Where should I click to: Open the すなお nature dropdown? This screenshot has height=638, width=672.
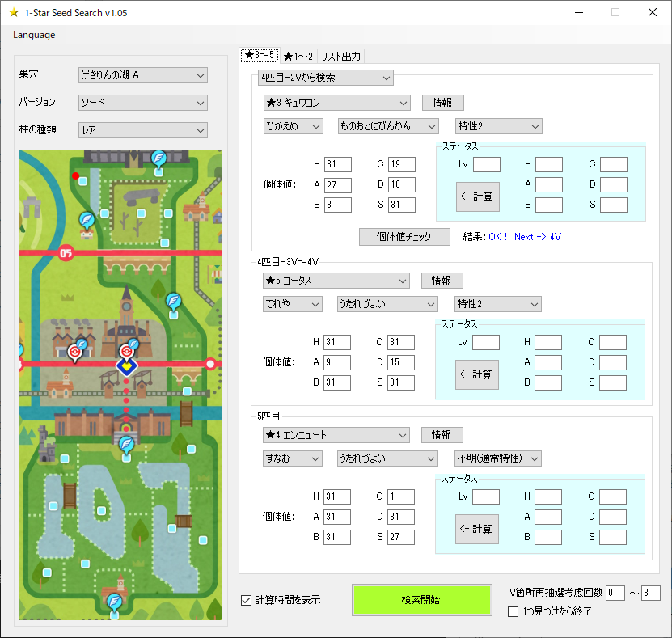[x=292, y=458]
